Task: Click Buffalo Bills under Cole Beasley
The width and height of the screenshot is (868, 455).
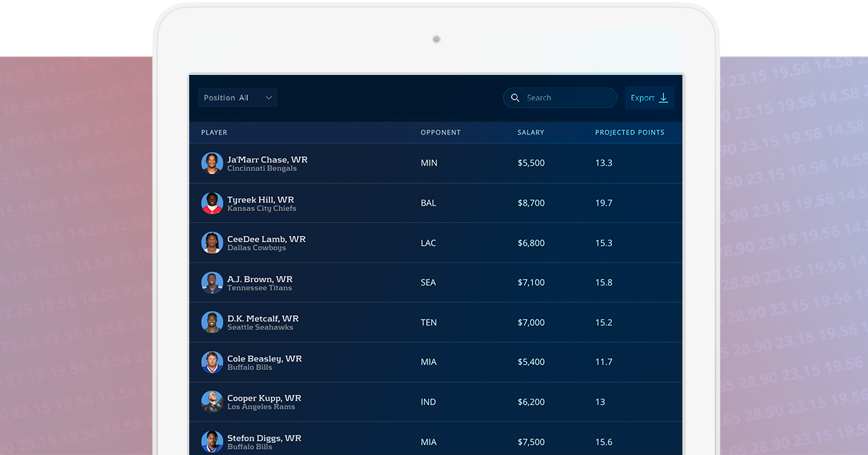Action: (x=250, y=367)
